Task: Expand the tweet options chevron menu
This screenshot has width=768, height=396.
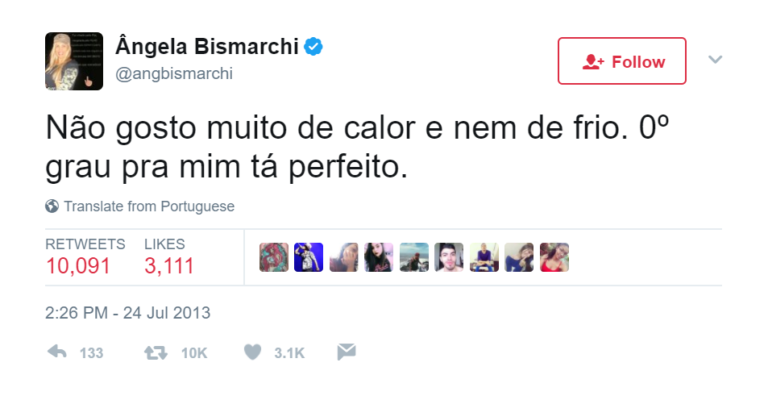Action: [x=715, y=60]
